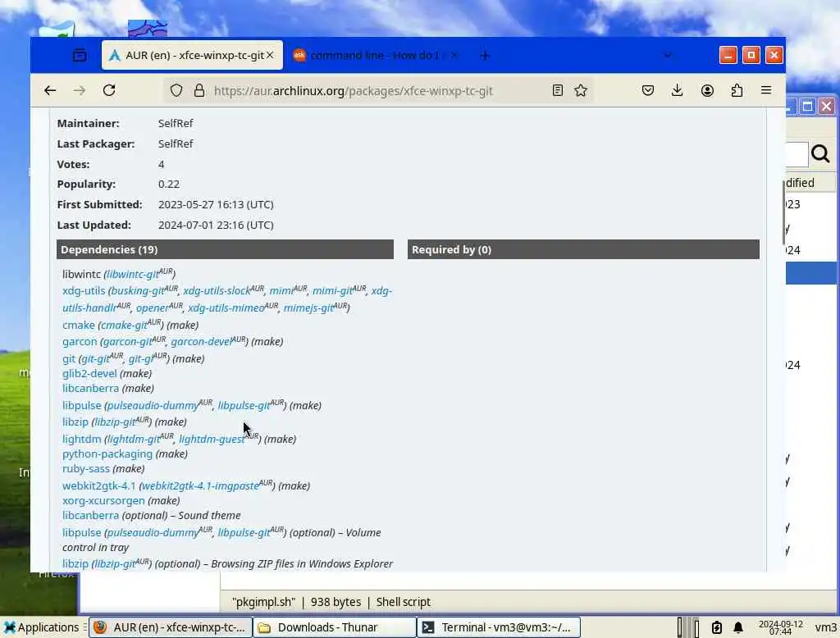The image size is (840, 638).
Task: Open tracking protection shield icon
Action: (x=176, y=90)
